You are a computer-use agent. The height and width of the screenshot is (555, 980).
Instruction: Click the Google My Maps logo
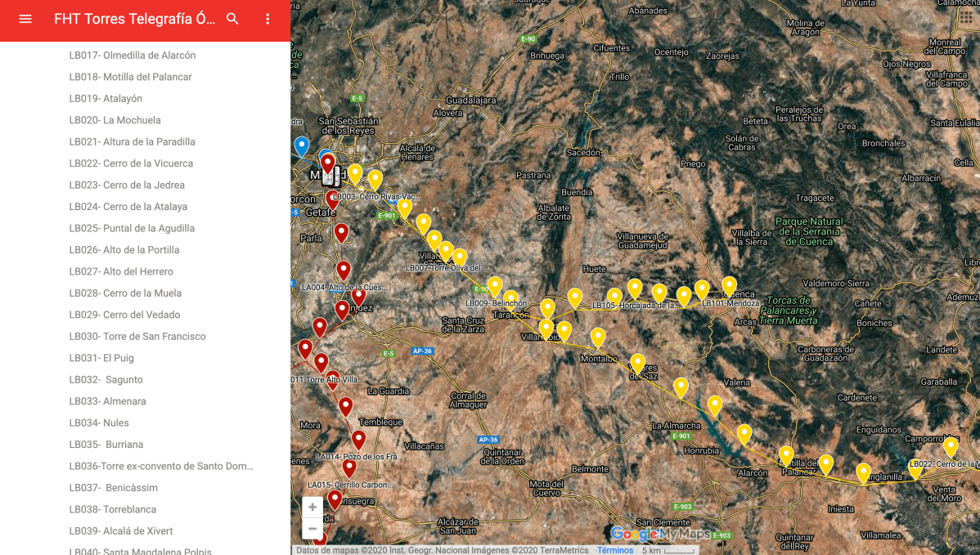pyautogui.click(x=660, y=534)
